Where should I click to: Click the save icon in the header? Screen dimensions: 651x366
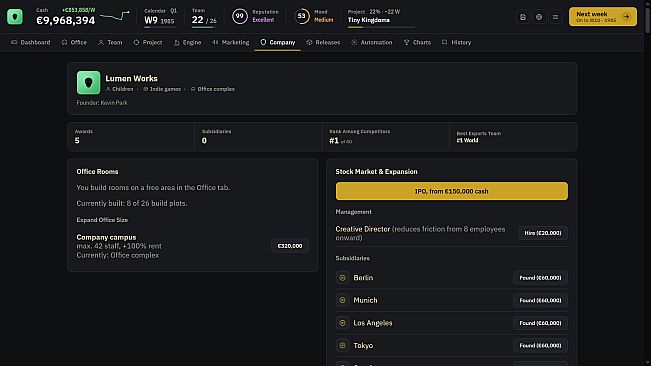click(x=523, y=17)
